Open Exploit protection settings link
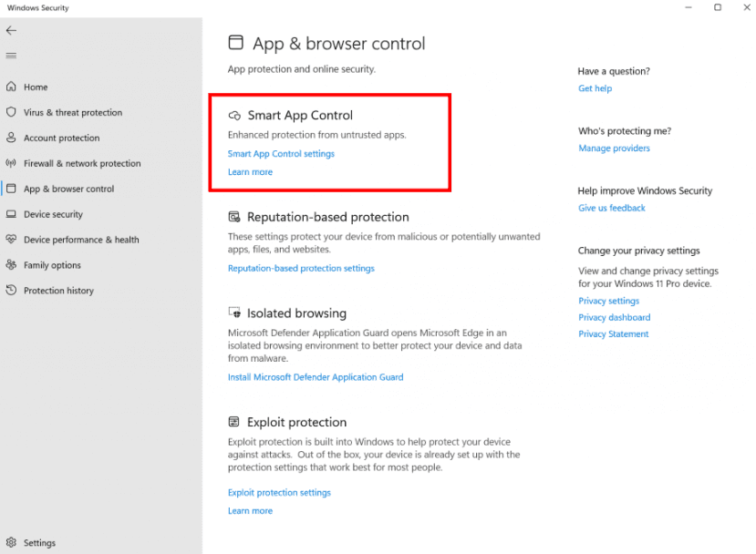Viewport: 756px width, 554px height. [280, 493]
